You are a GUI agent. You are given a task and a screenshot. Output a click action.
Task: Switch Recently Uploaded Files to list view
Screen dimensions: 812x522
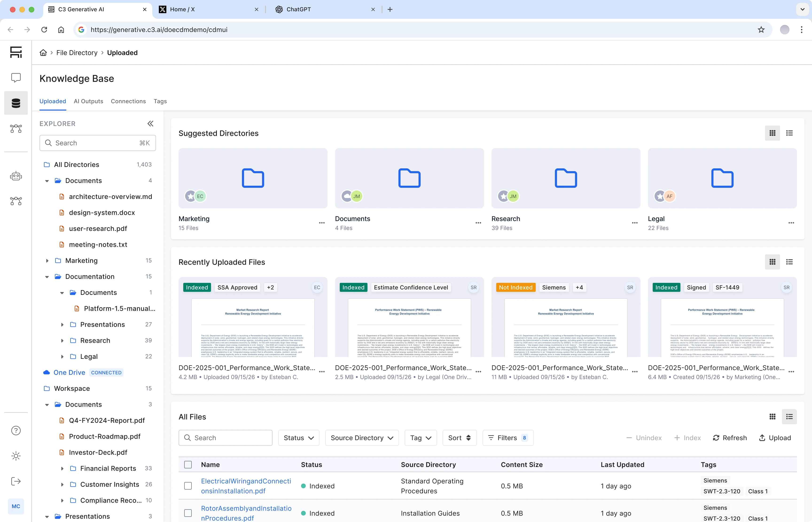tap(789, 262)
